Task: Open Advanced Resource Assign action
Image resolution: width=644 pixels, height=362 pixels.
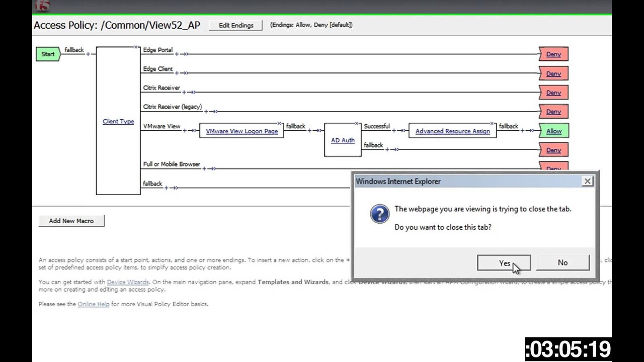Action: (452, 131)
